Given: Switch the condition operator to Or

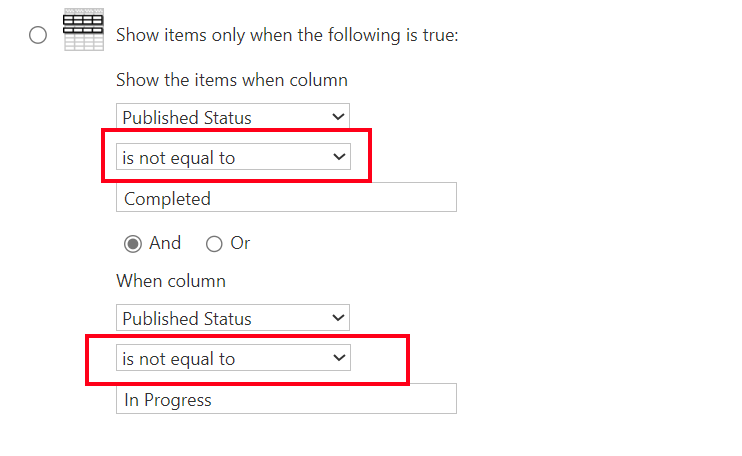Looking at the screenshot, I should click(x=213, y=243).
